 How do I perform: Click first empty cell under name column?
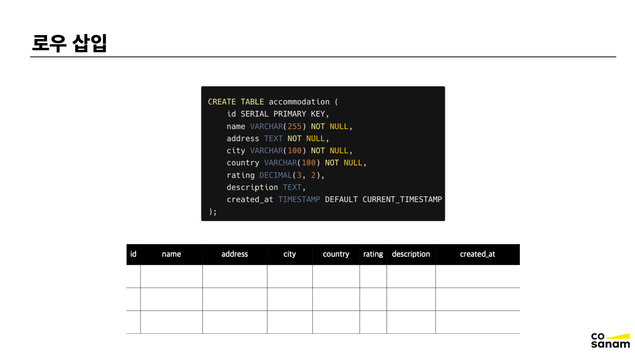(171, 276)
